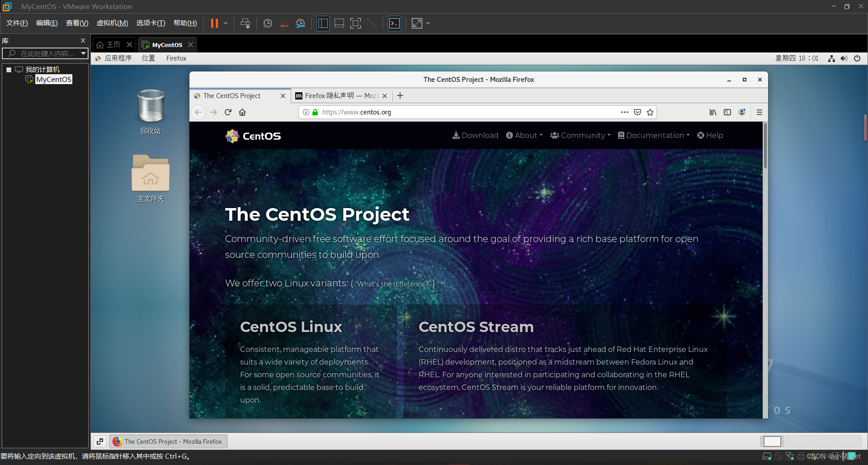Revert the VM to its previous snapshot
Screen dimensions: 868x465
click(x=284, y=24)
